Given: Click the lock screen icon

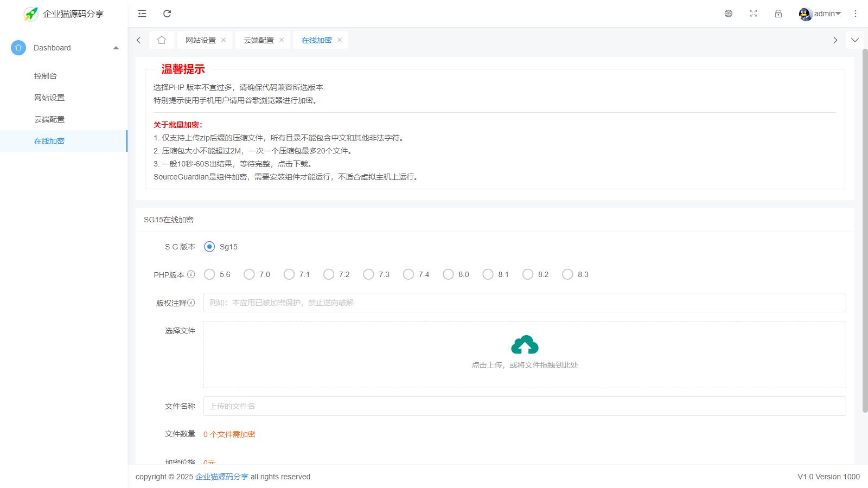Looking at the screenshot, I should (778, 14).
